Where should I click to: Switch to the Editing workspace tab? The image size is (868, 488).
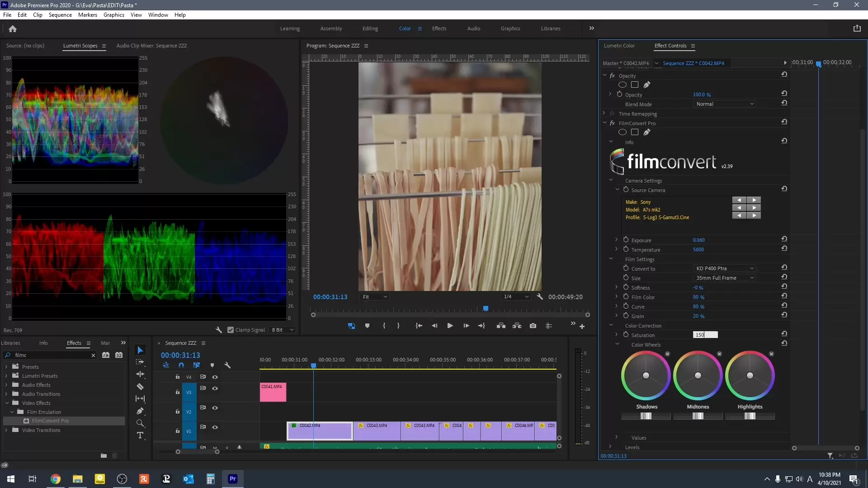(x=370, y=28)
